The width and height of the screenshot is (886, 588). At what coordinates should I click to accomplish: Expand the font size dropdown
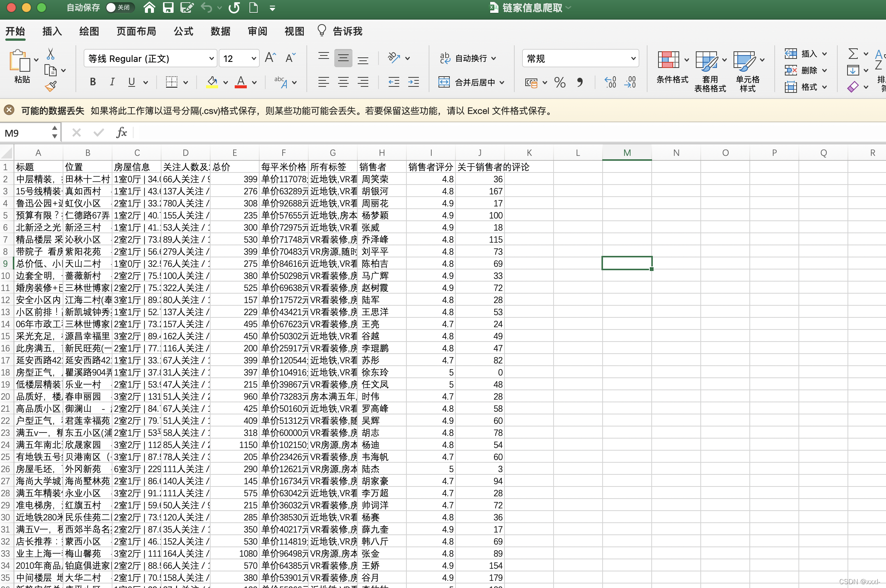[x=254, y=58]
